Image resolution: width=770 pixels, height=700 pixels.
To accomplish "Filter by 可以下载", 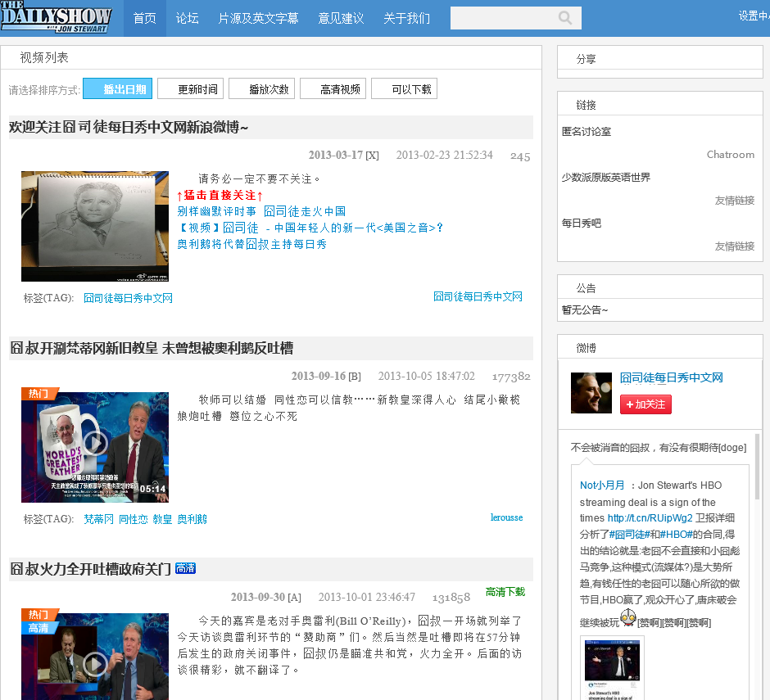I will (404, 89).
